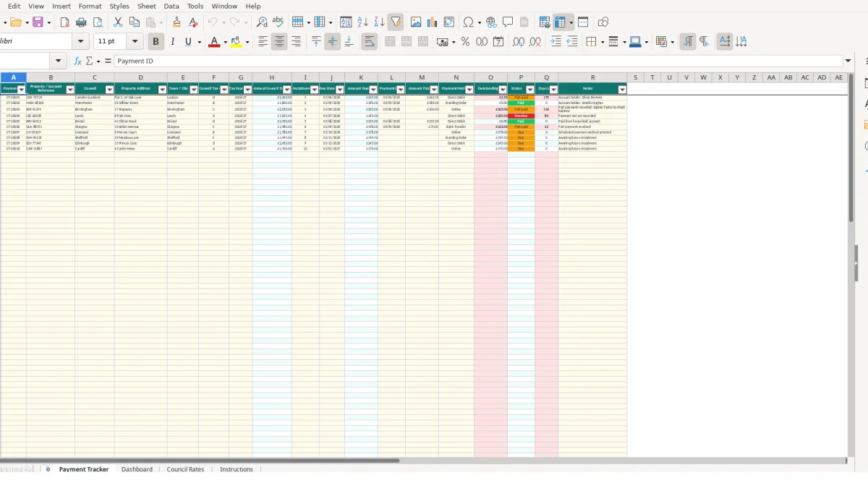
Task: Select column header H
Action: click(272, 77)
